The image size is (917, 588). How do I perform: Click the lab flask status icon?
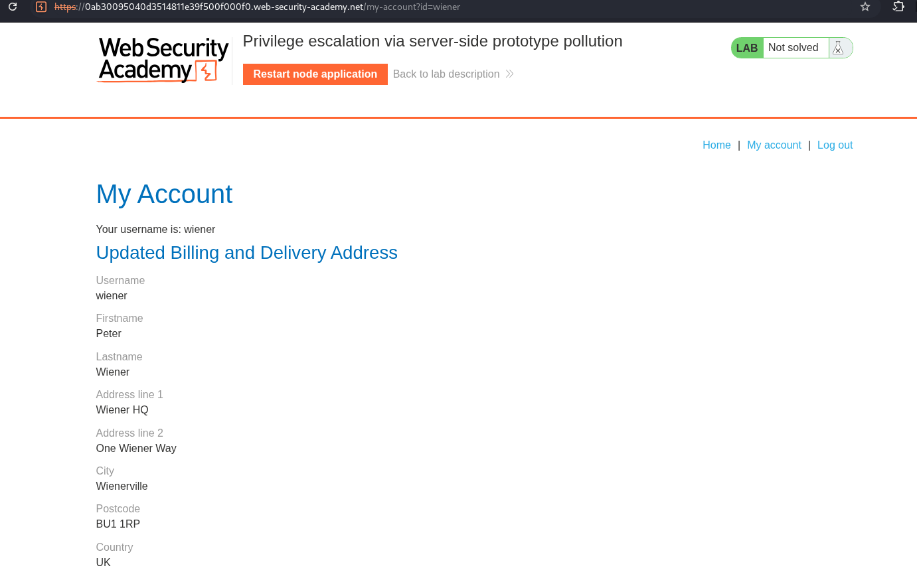838,48
